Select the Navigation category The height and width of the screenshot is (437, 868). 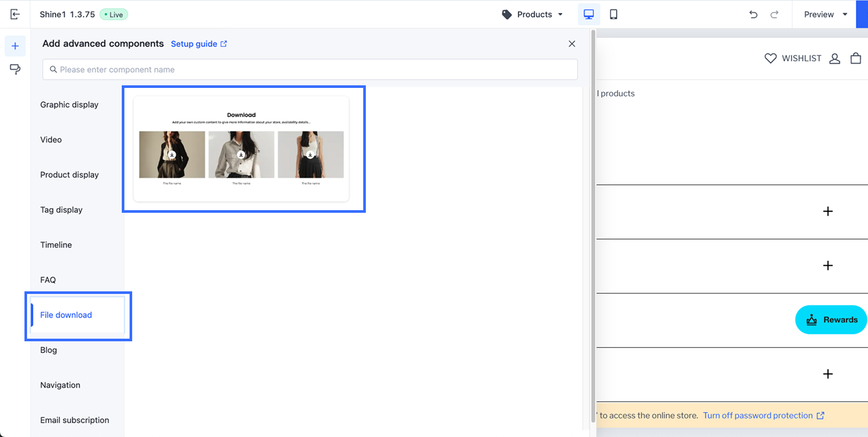click(x=60, y=385)
